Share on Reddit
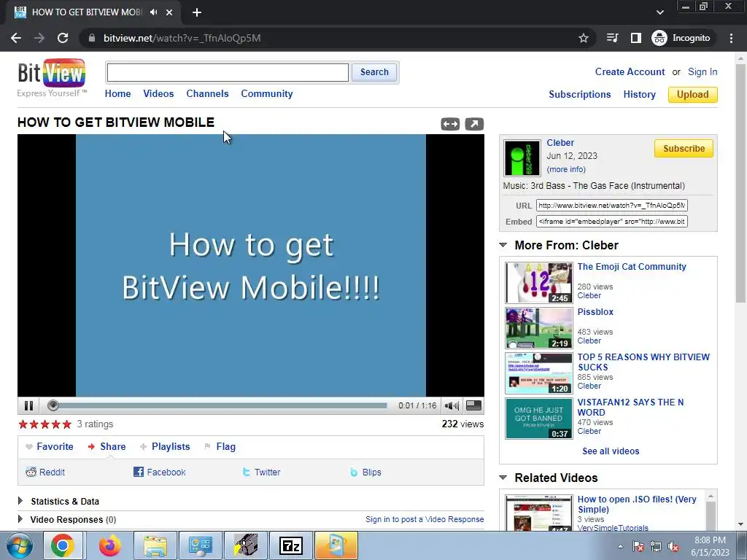This screenshot has width=747, height=560. coord(45,472)
